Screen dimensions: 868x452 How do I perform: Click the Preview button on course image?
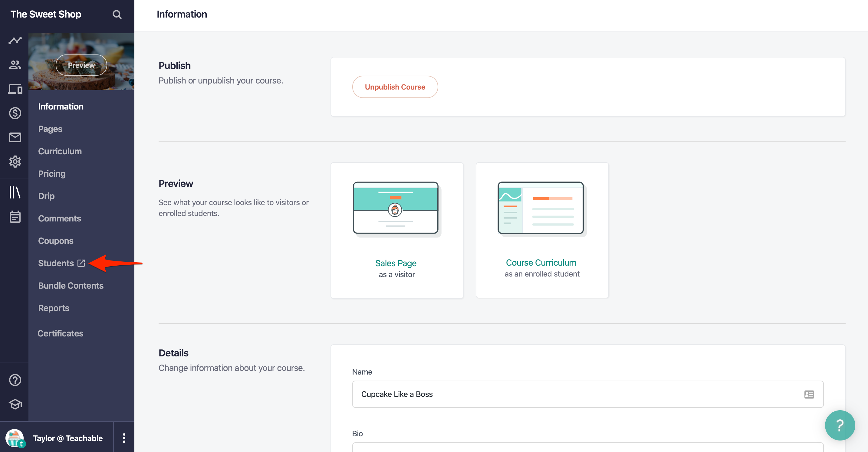pos(81,65)
